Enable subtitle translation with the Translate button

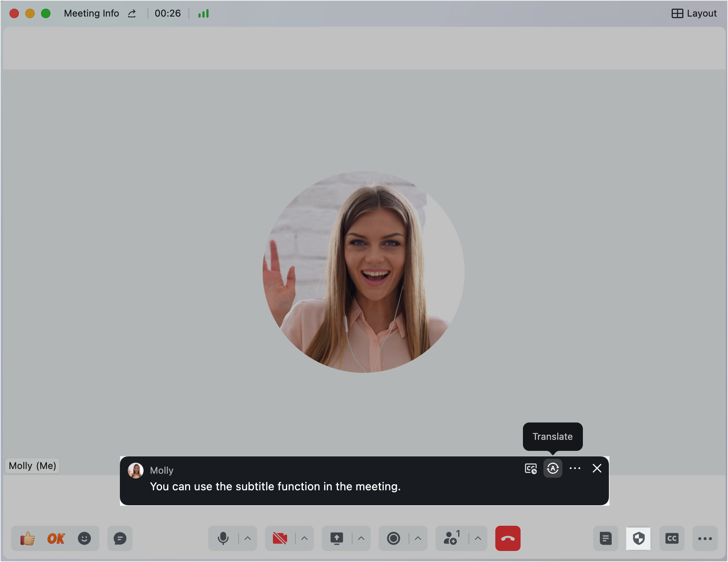point(553,469)
